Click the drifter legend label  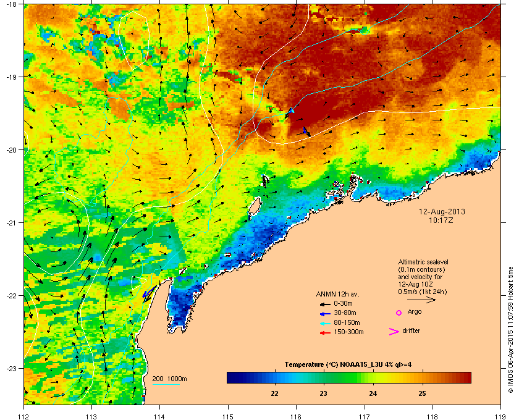tap(411, 330)
